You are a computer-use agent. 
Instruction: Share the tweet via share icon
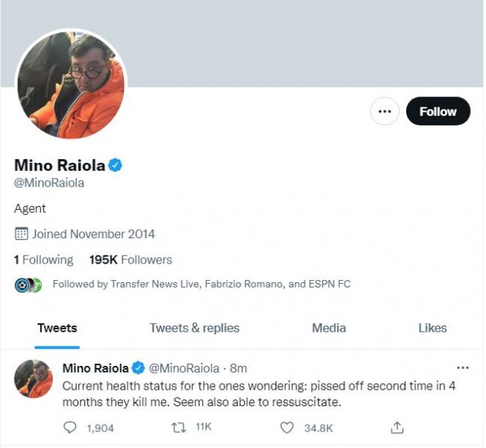[397, 427]
